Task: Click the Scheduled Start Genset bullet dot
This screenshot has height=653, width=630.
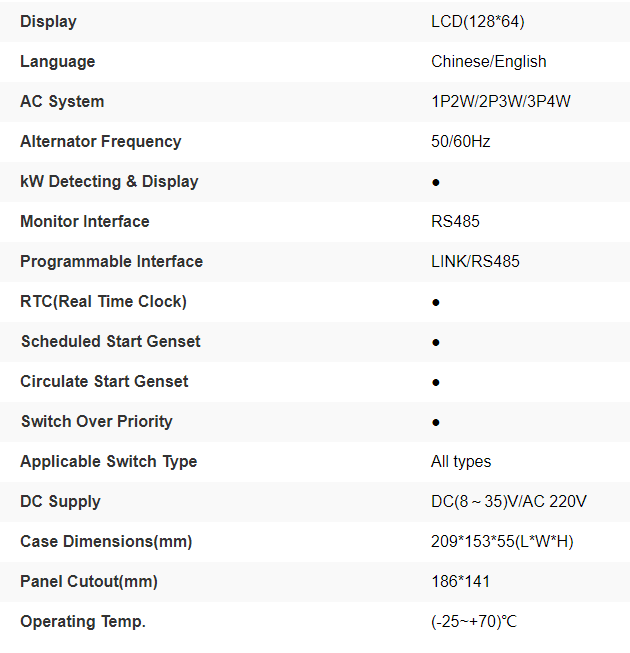Action: [x=436, y=343]
